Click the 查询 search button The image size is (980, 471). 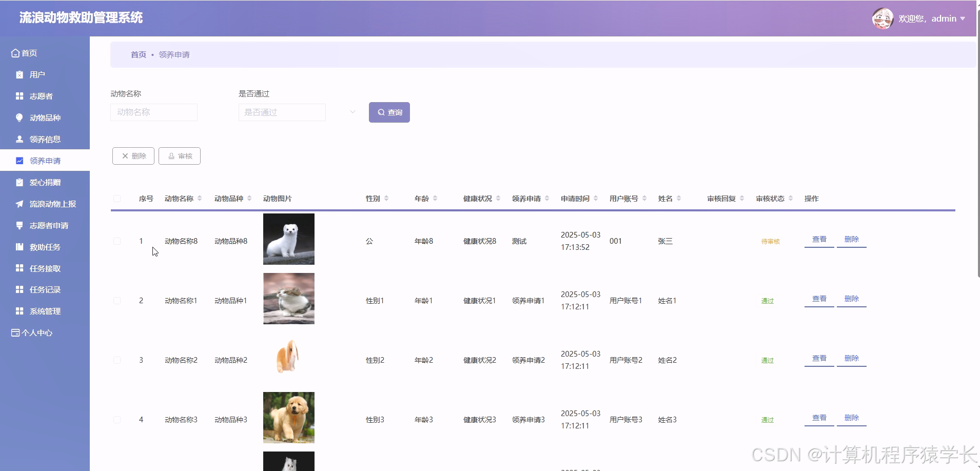click(388, 112)
